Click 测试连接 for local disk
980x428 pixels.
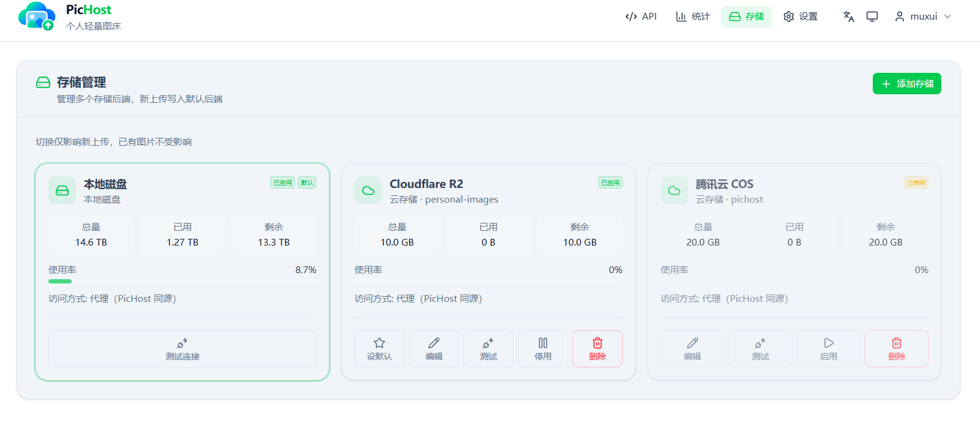pyautogui.click(x=183, y=349)
